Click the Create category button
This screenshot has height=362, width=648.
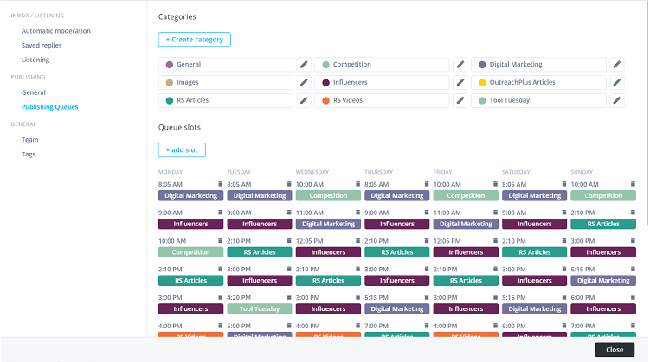194,40
